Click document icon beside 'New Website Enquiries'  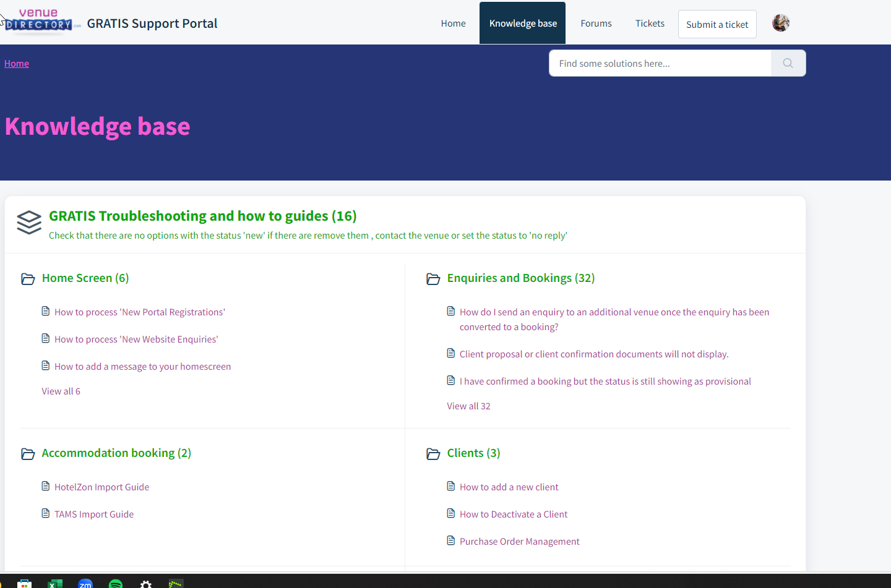tap(46, 338)
